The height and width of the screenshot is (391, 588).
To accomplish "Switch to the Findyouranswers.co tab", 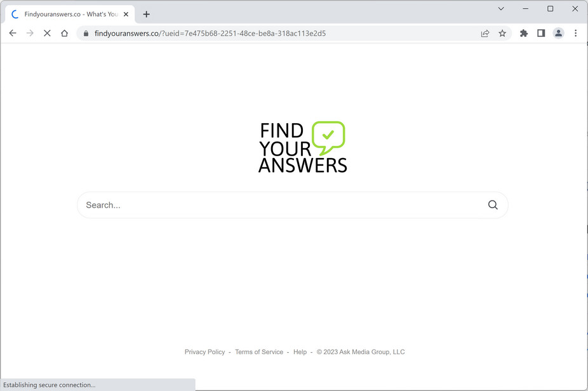I will point(70,13).
